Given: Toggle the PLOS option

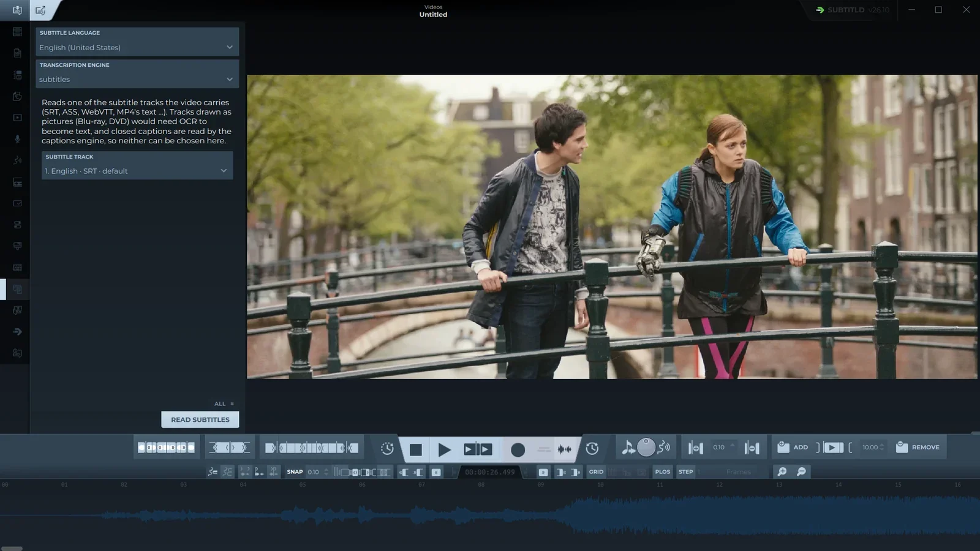Looking at the screenshot, I should (x=662, y=472).
